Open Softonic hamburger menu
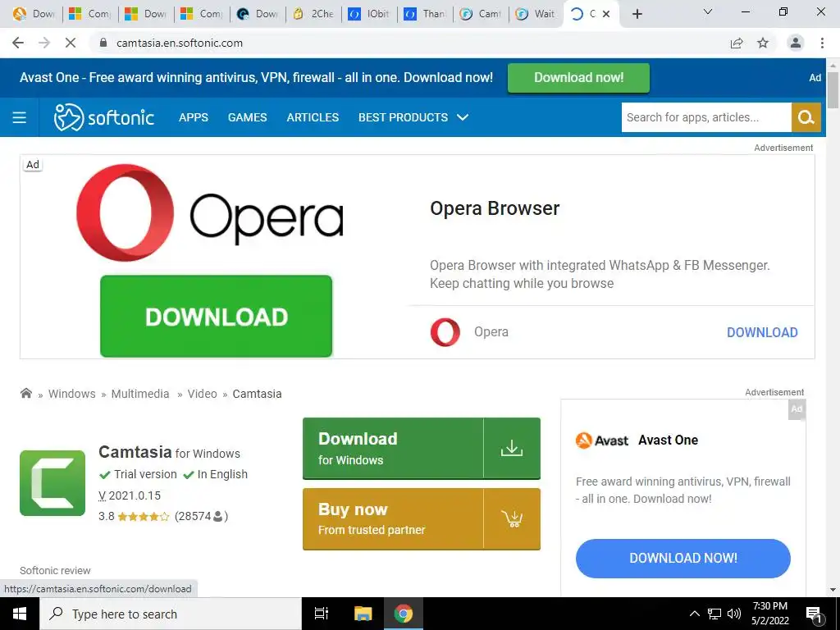Image resolution: width=840 pixels, height=630 pixels. [x=20, y=117]
